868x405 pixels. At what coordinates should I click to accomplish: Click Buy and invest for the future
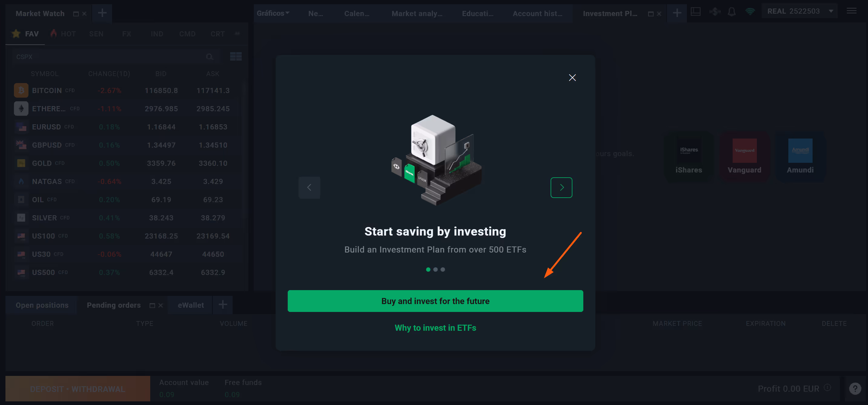(435, 301)
